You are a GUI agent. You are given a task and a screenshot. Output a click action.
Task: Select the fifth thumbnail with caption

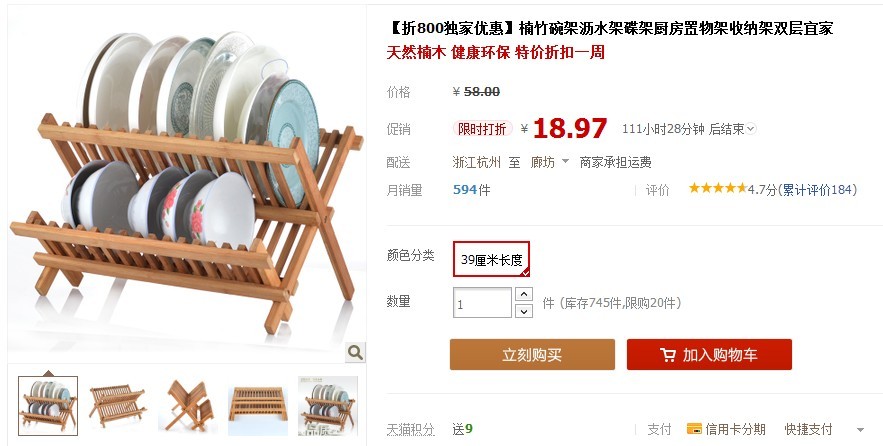coord(328,406)
